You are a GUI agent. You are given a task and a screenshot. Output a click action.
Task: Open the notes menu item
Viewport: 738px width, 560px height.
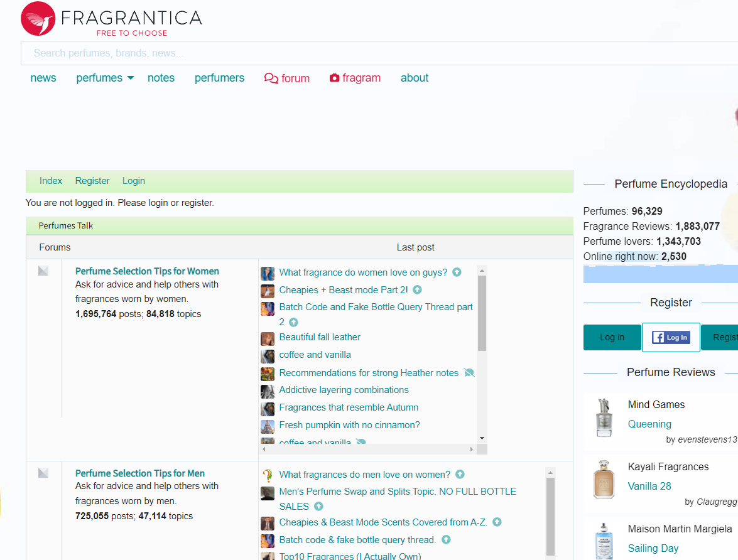pos(161,78)
